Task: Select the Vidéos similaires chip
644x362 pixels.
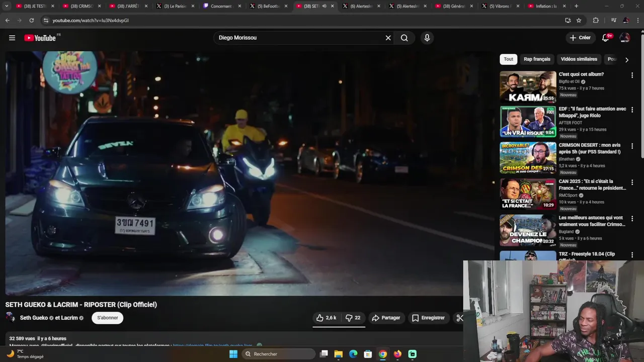Action: tap(579, 59)
